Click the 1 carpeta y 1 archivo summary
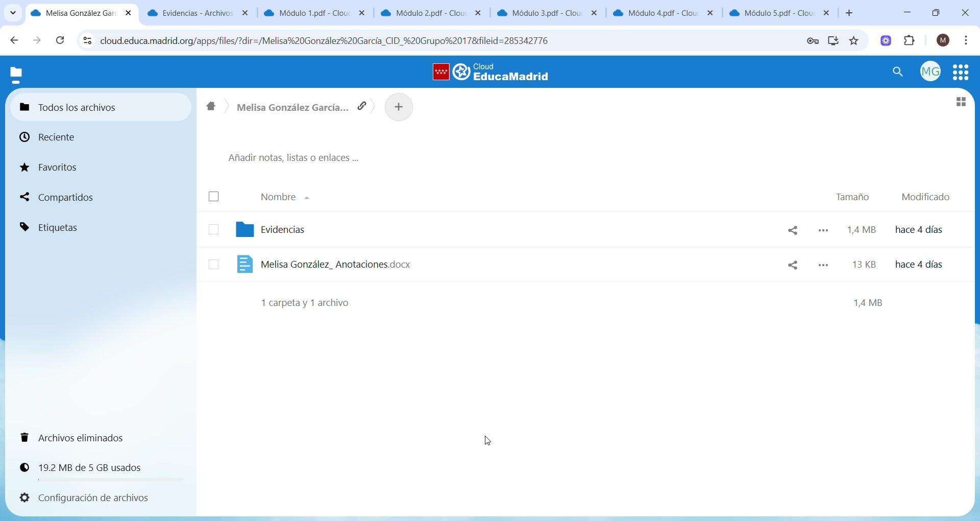The height and width of the screenshot is (521, 980). (305, 303)
